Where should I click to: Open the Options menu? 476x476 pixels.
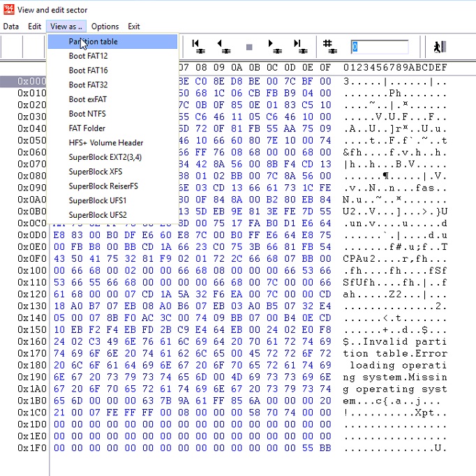tap(105, 26)
